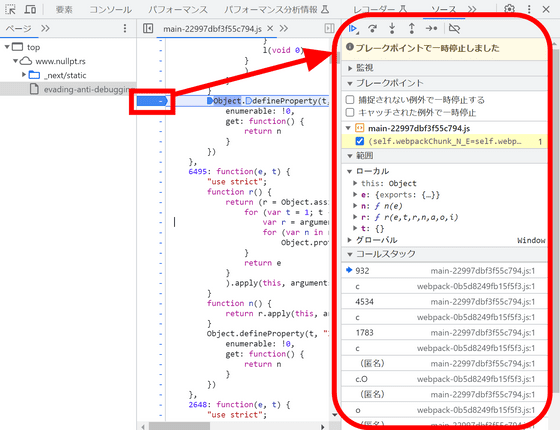Select call stack frame 1783
Screen dimensions: 560x430
pyautogui.click(x=444, y=332)
